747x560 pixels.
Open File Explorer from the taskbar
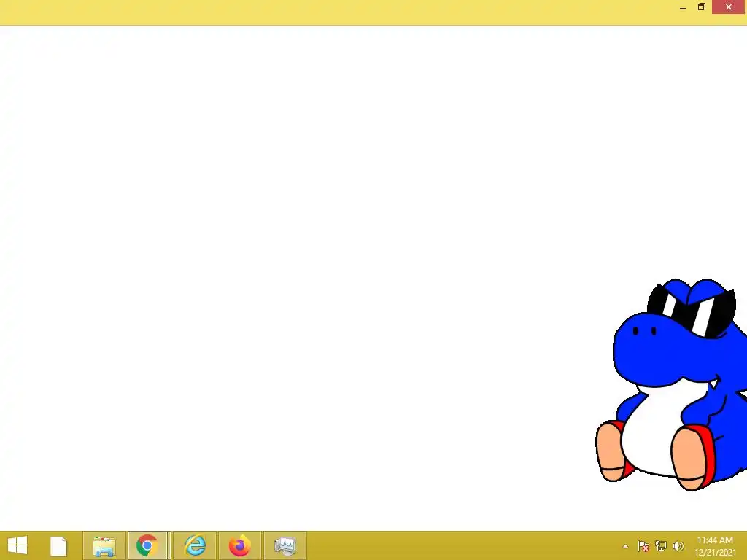104,545
